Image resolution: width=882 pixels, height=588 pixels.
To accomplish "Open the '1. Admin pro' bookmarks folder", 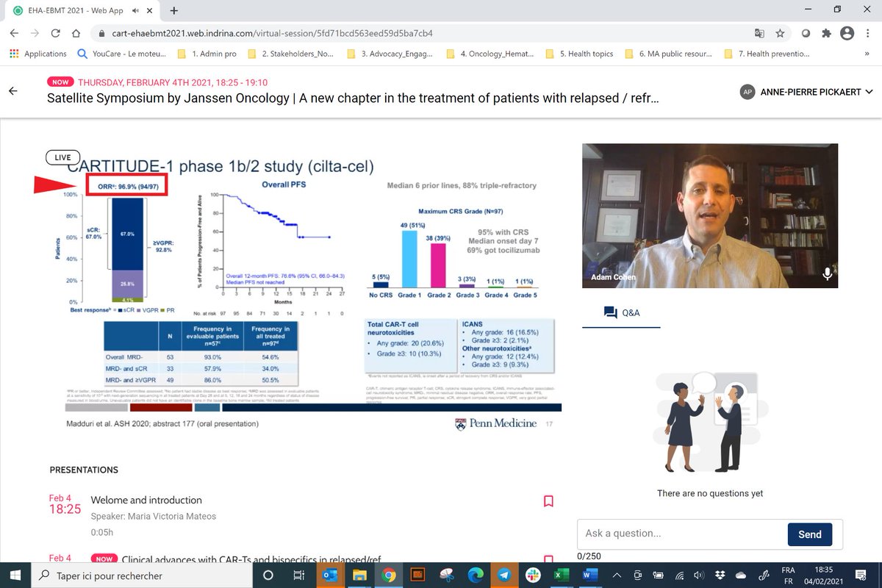I will coord(207,54).
